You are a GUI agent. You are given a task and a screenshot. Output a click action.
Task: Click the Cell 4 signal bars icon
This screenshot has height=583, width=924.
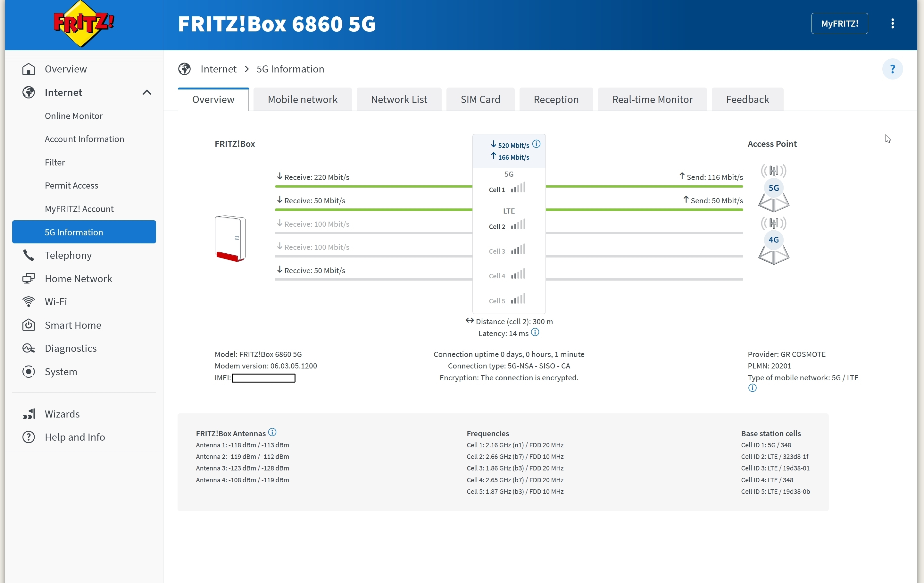coord(518,274)
